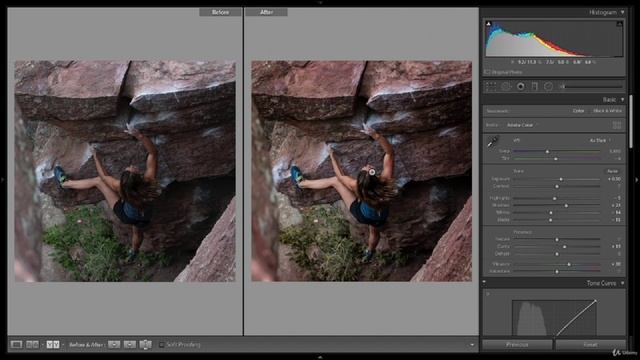Click the Previous button
This screenshot has height=360, width=640.
(517, 344)
